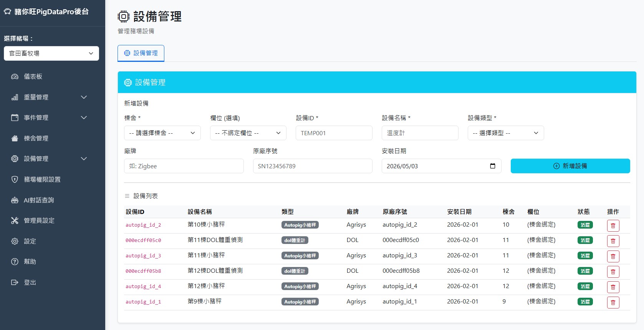Click the 登出 logout icon
The height and width of the screenshot is (330, 644).
coord(15,282)
